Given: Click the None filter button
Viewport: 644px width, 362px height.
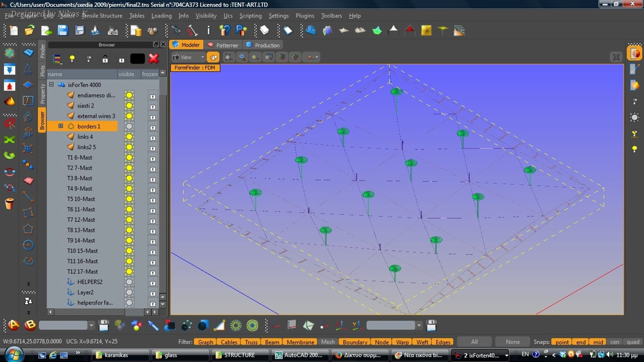Looking at the screenshot, I should [x=512, y=342].
